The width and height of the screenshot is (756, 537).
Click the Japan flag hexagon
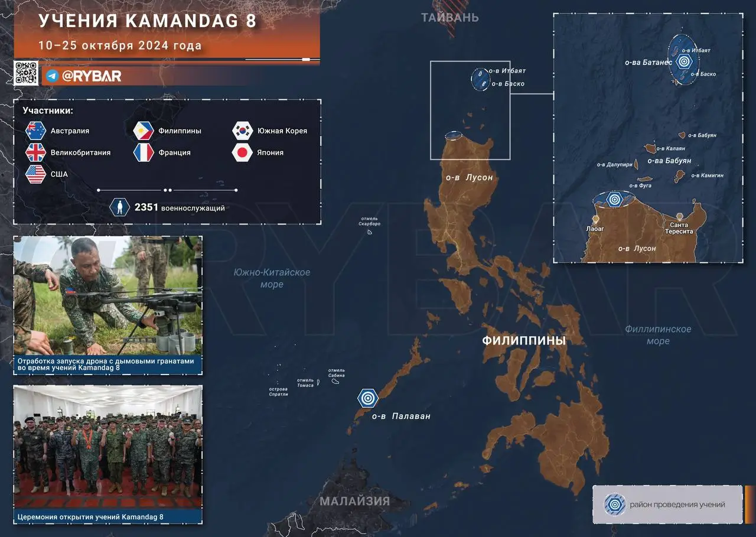tap(242, 152)
